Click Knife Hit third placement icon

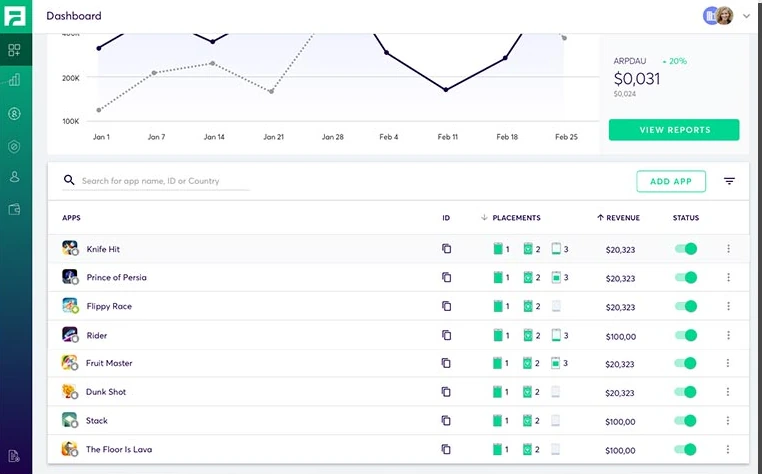(x=556, y=248)
